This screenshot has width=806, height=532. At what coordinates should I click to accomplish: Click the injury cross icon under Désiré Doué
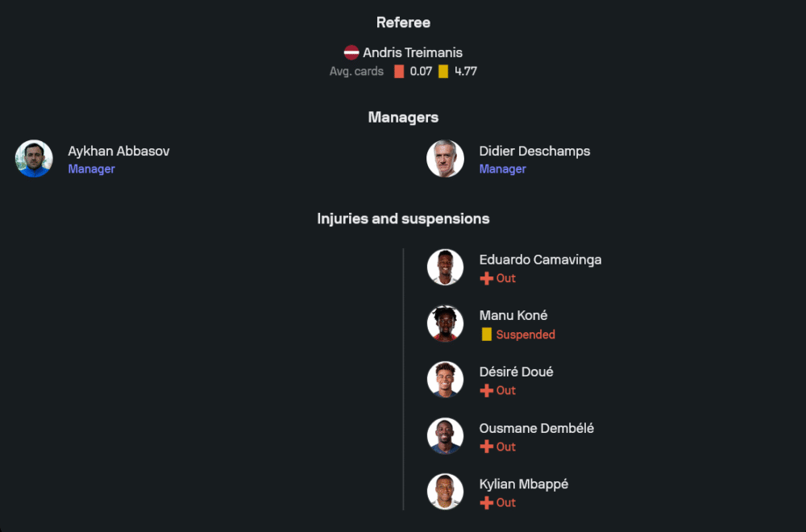[486, 391]
